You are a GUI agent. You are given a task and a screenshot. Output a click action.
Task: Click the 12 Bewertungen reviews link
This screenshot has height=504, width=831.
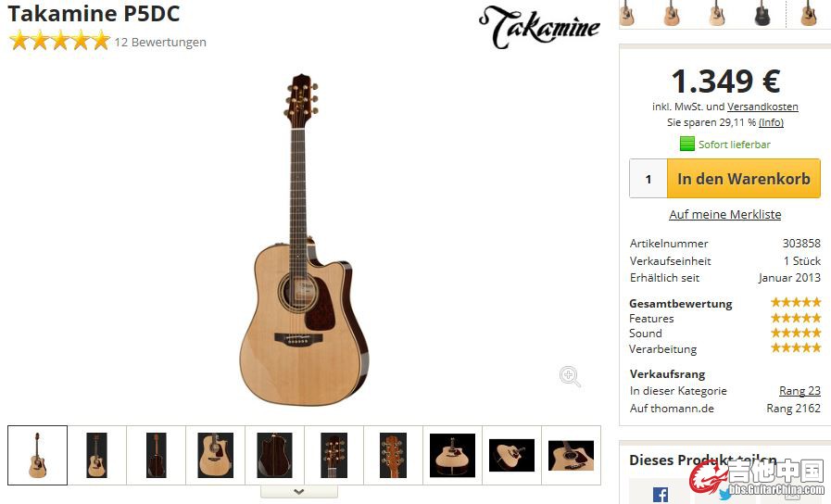(x=160, y=42)
